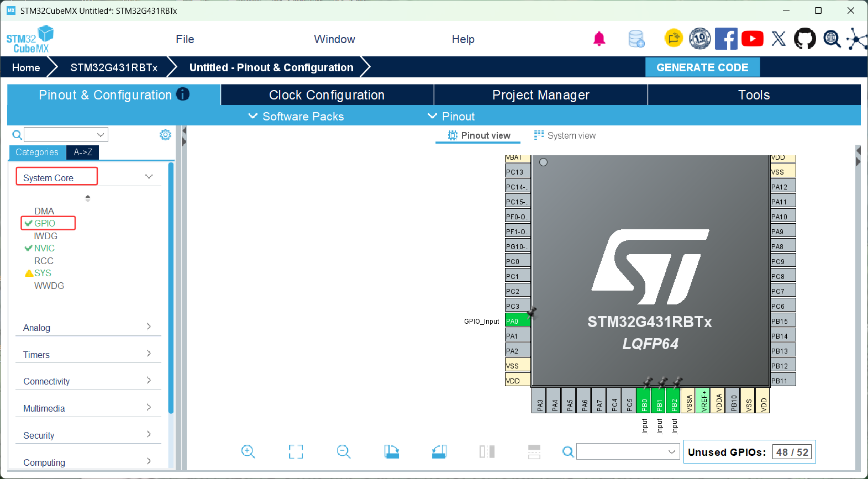Click the left panel collapse arrows
Screen dimensions: 868x479
[184, 136]
